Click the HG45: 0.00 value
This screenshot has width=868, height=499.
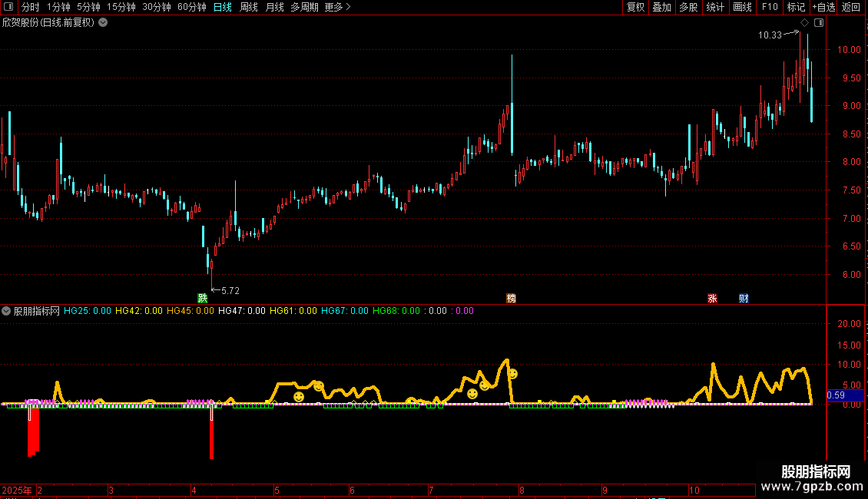[x=190, y=311]
